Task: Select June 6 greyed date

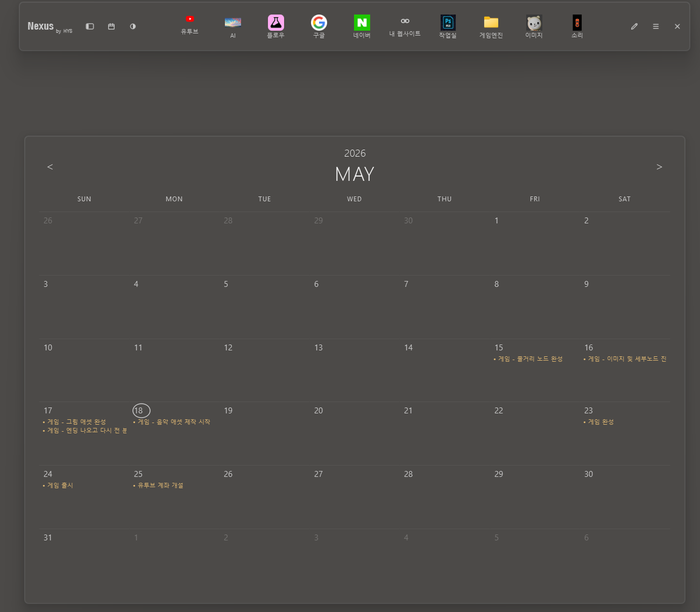Action: [586, 538]
